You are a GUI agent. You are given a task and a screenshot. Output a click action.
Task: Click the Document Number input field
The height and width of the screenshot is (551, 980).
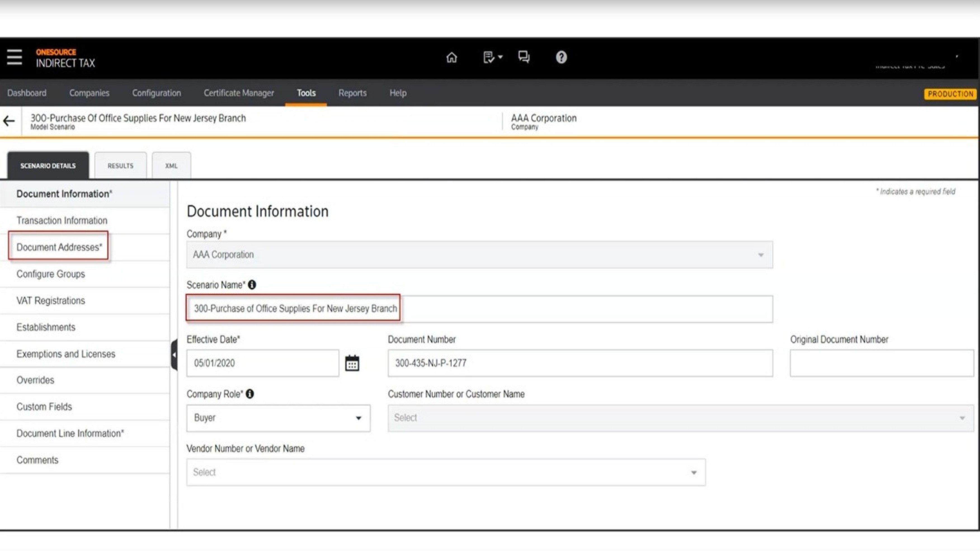click(x=580, y=363)
